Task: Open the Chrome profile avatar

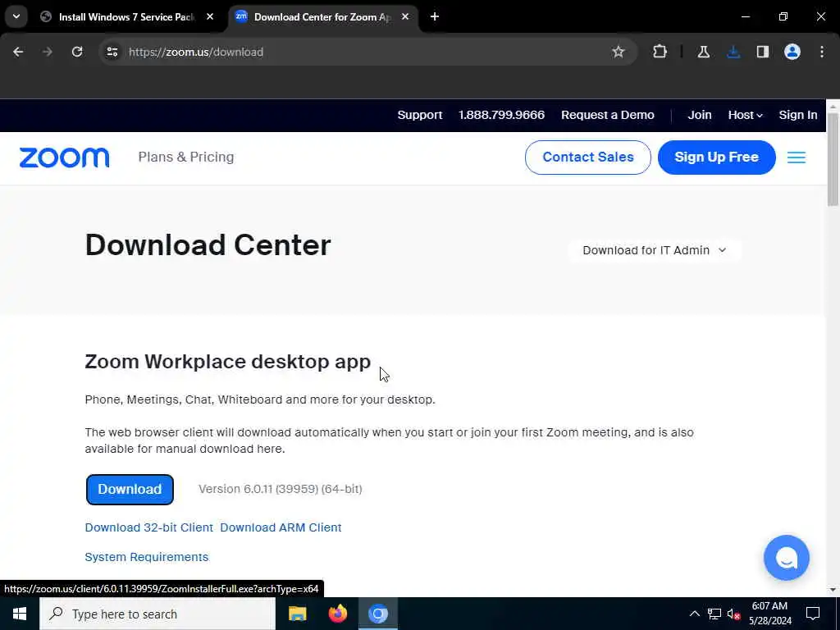Action: [x=792, y=52]
